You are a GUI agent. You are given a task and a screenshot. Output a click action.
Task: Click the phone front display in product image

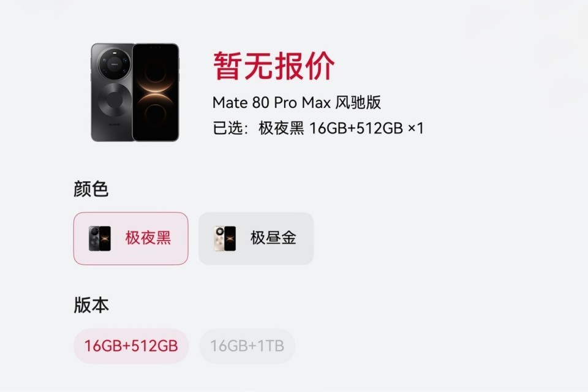(156, 92)
